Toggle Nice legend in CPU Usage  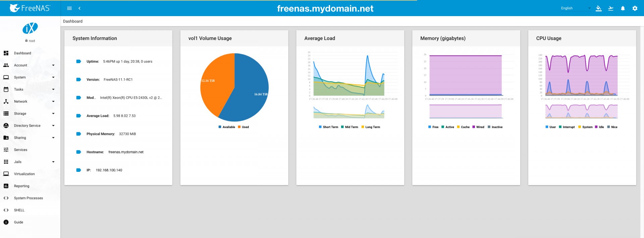(x=608, y=127)
